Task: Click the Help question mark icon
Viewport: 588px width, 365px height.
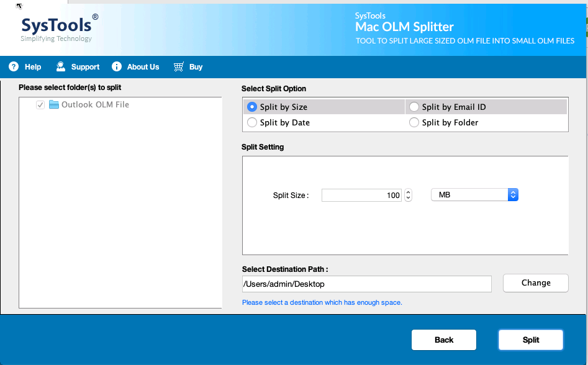Action: (x=14, y=66)
